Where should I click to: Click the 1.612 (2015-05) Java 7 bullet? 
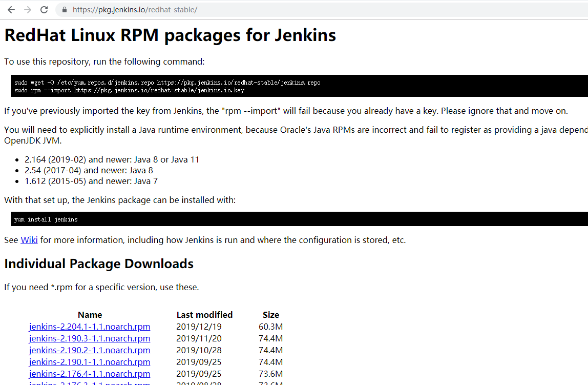pyautogui.click(x=91, y=181)
